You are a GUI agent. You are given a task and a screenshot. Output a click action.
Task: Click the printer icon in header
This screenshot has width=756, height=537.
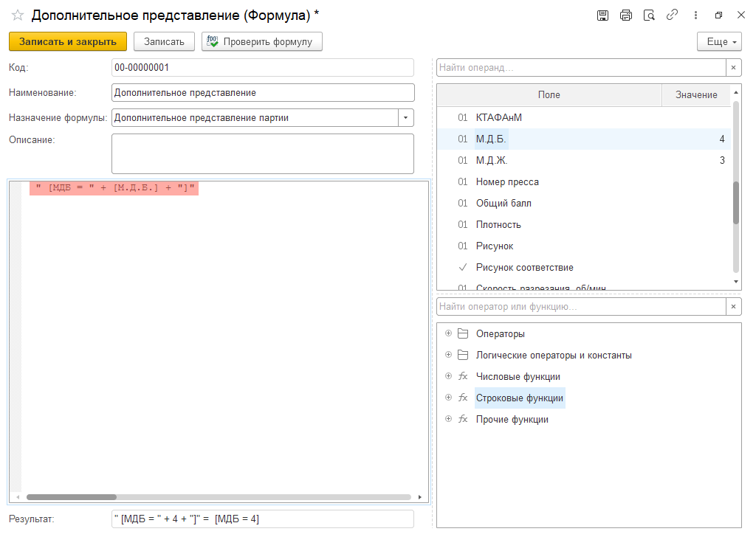(x=626, y=15)
